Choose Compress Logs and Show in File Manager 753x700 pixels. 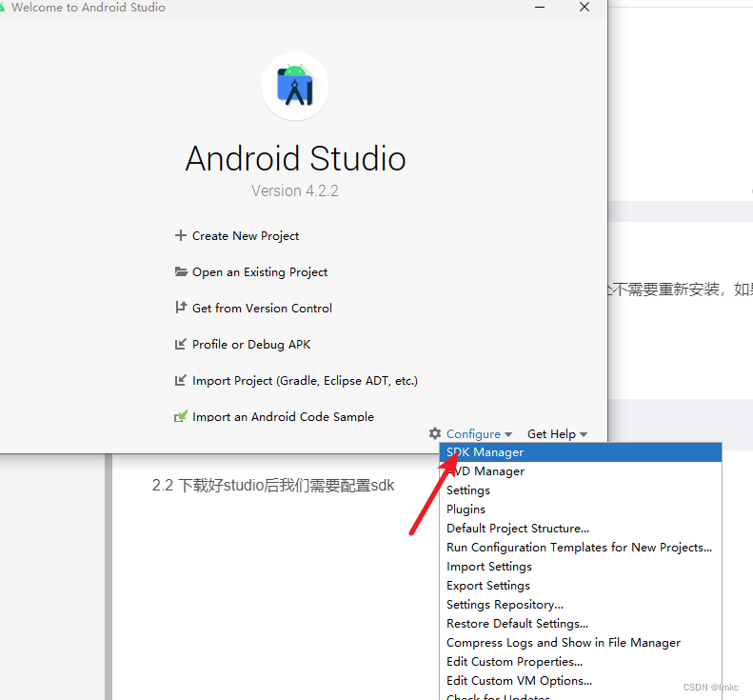(581, 643)
